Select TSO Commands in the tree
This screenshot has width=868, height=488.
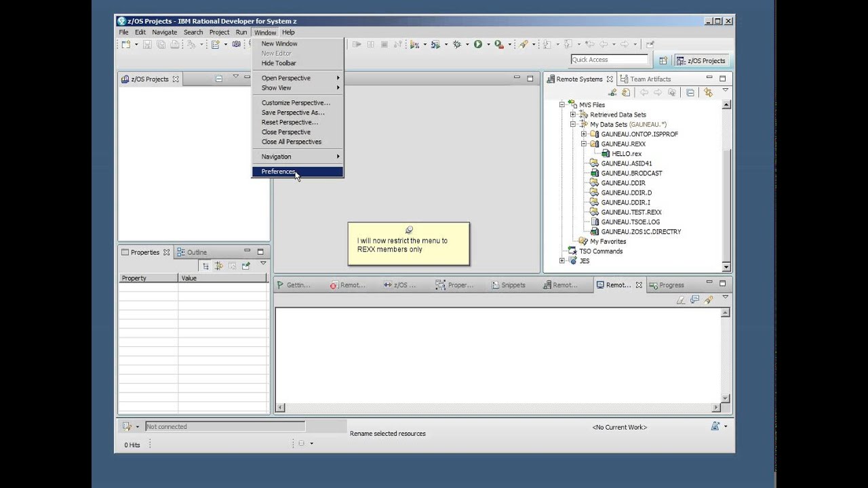[600, 251]
